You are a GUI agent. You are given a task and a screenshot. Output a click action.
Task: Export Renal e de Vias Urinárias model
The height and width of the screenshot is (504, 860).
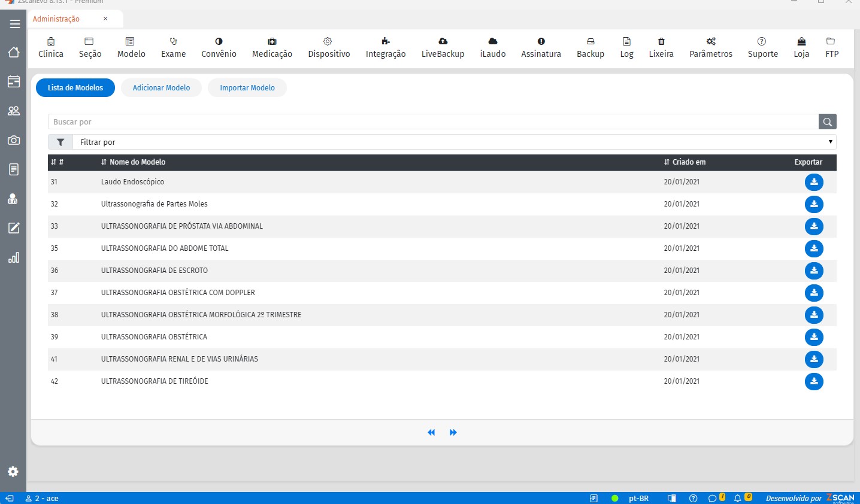pyautogui.click(x=814, y=359)
